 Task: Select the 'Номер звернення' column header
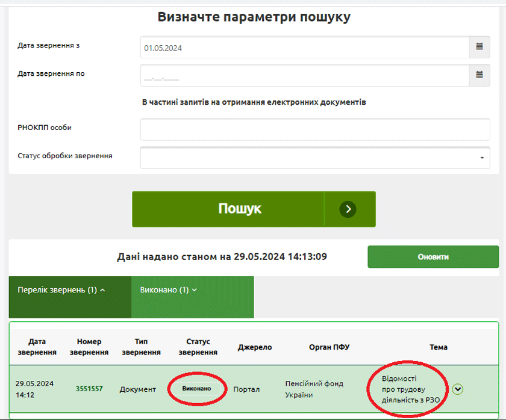coord(89,347)
